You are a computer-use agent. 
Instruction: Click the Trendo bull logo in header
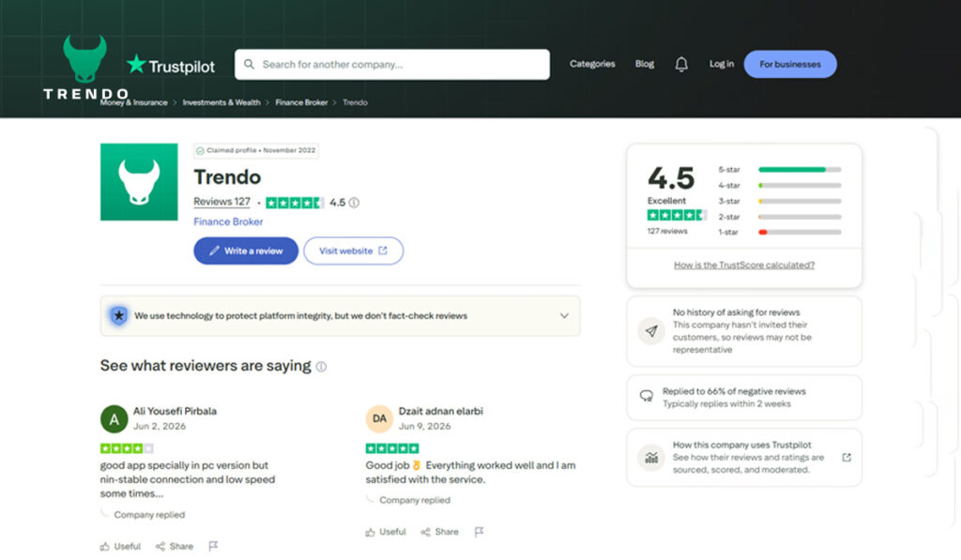point(85,58)
